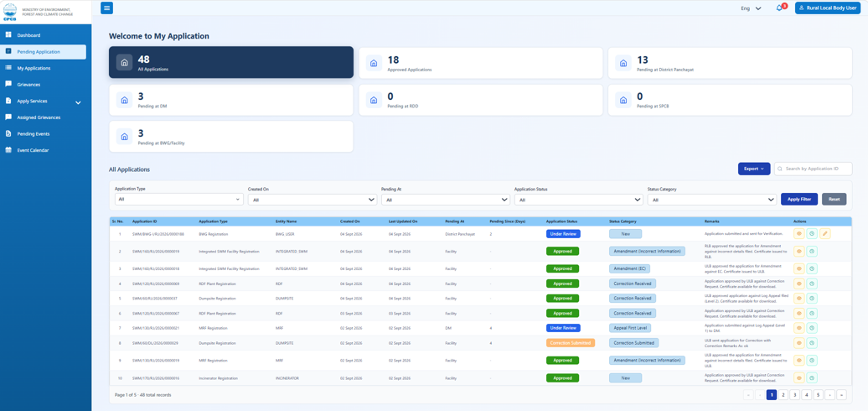The height and width of the screenshot is (411, 868).
Task: Focus the Search by Application ID field
Action: coord(814,169)
